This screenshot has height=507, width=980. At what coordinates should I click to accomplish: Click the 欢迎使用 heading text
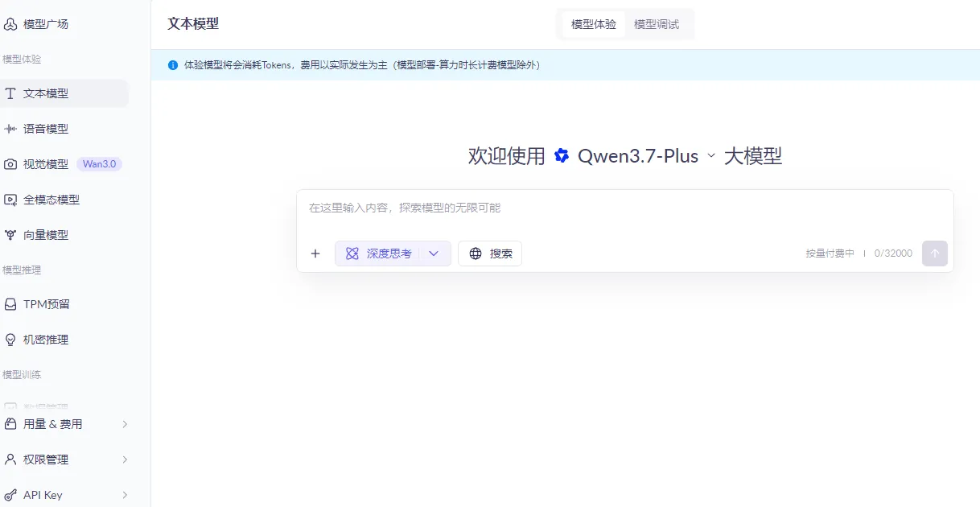pyautogui.click(x=507, y=156)
